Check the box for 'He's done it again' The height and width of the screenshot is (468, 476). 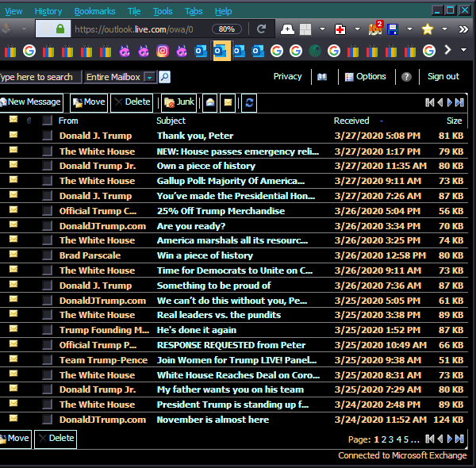point(47,330)
